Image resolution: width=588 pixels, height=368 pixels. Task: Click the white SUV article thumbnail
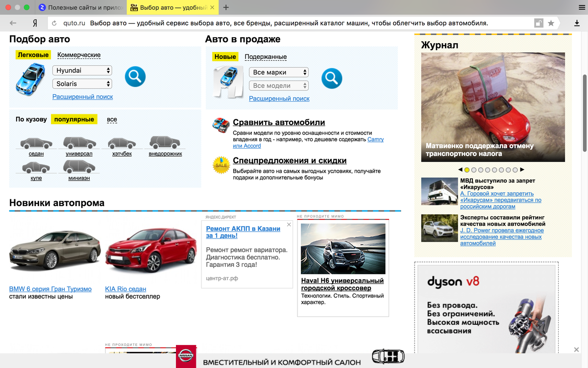[x=440, y=228]
